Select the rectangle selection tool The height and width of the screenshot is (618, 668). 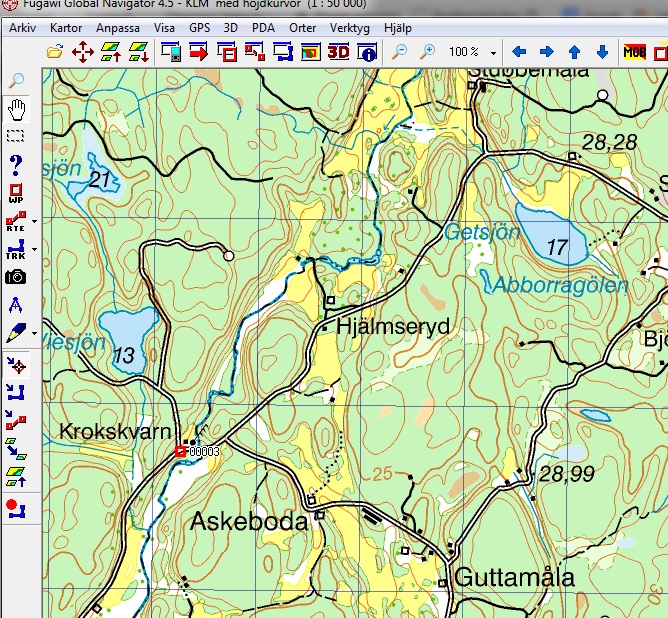(x=16, y=136)
